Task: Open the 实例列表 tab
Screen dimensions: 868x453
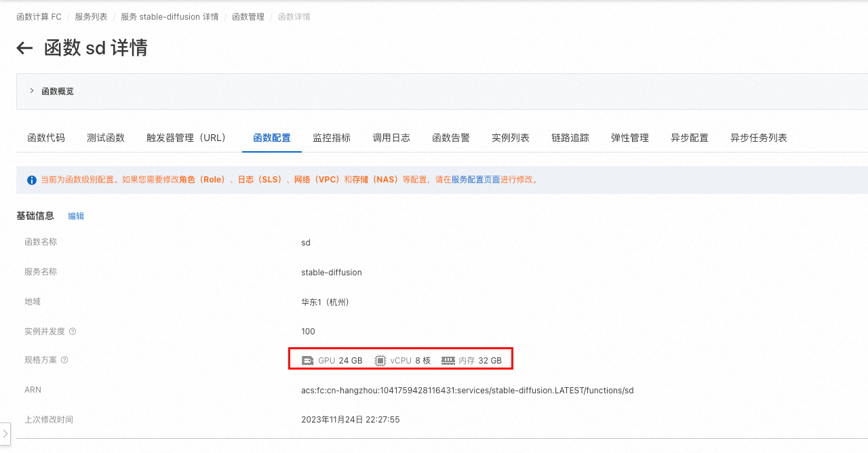Action: (x=511, y=138)
